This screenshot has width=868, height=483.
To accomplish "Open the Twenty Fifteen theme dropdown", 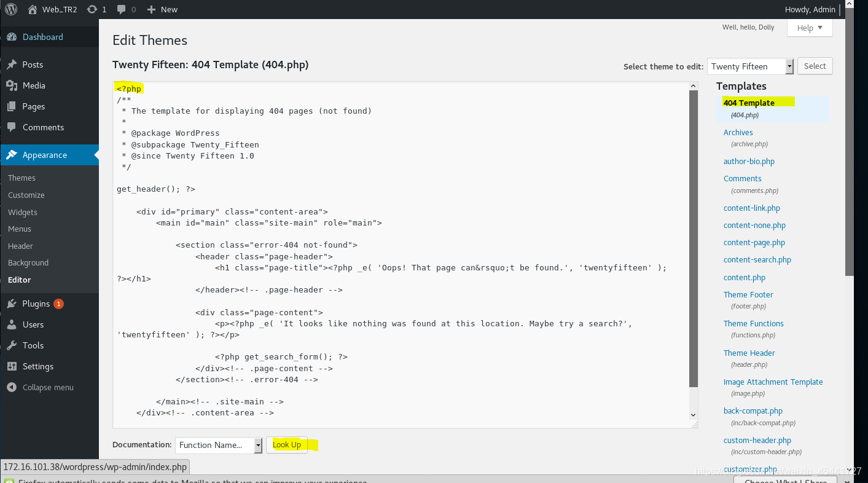I will click(x=751, y=66).
